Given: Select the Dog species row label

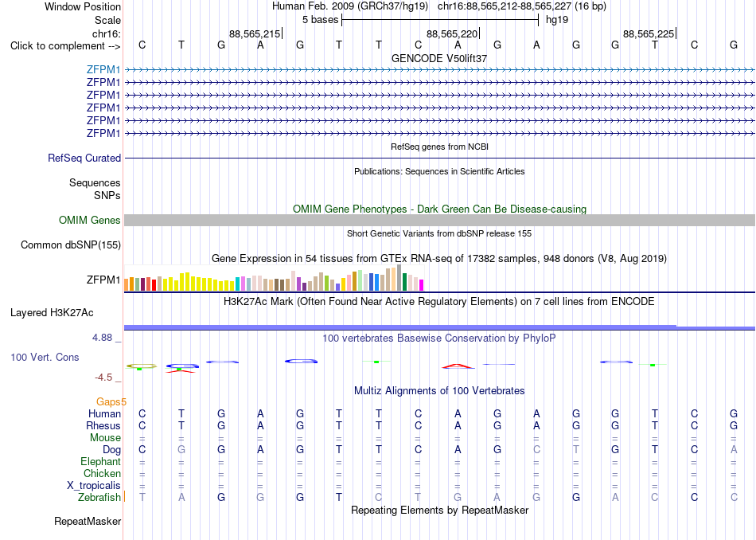Looking at the screenshot, I should click(111, 450).
